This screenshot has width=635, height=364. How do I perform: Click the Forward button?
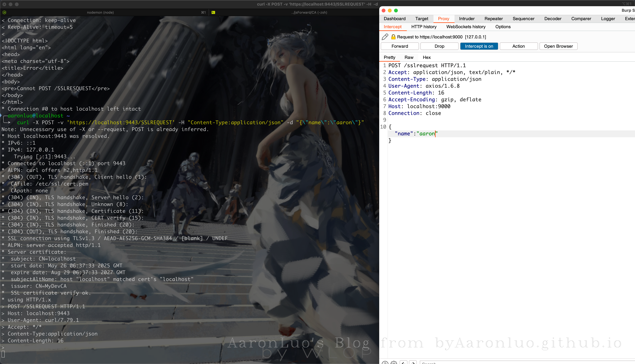point(400,46)
